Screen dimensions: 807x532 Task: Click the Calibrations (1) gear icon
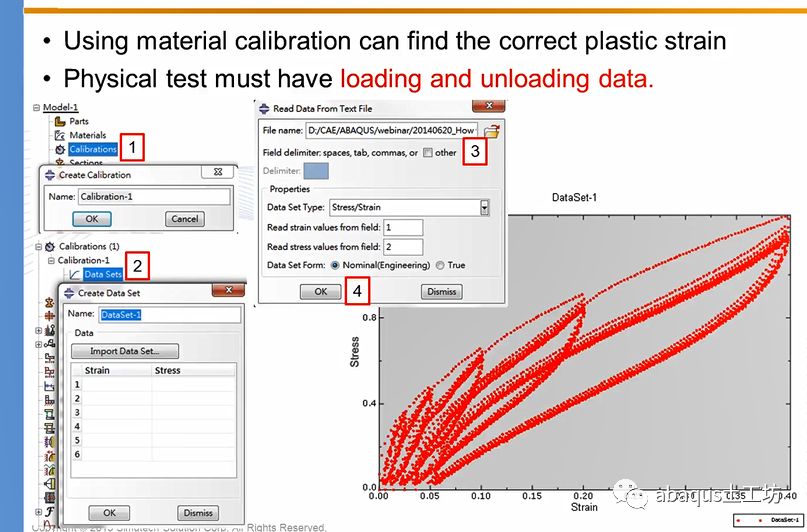(50, 246)
